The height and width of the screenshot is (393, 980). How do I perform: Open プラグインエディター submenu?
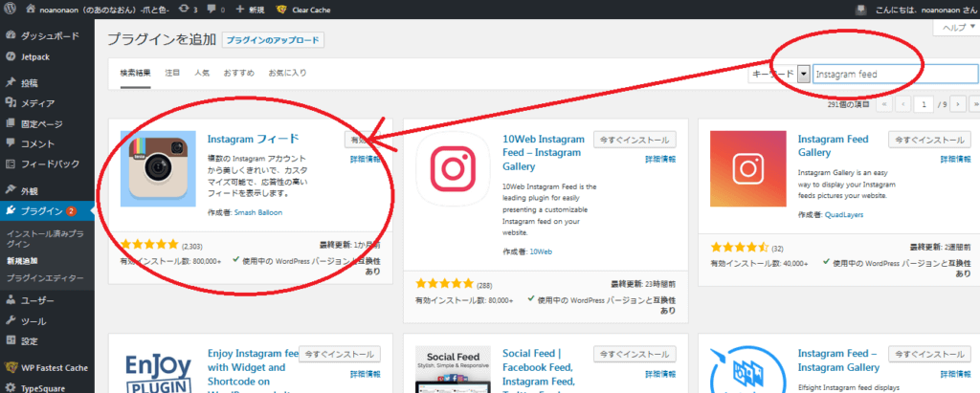coord(45,277)
